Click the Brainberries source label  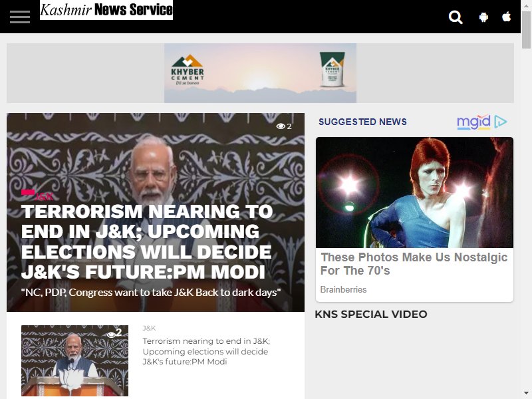343,289
